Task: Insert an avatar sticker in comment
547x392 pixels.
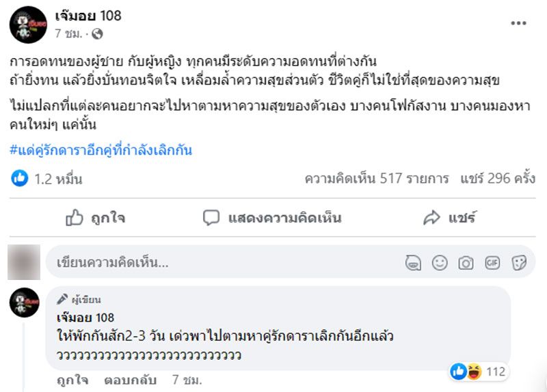Action: point(412,263)
